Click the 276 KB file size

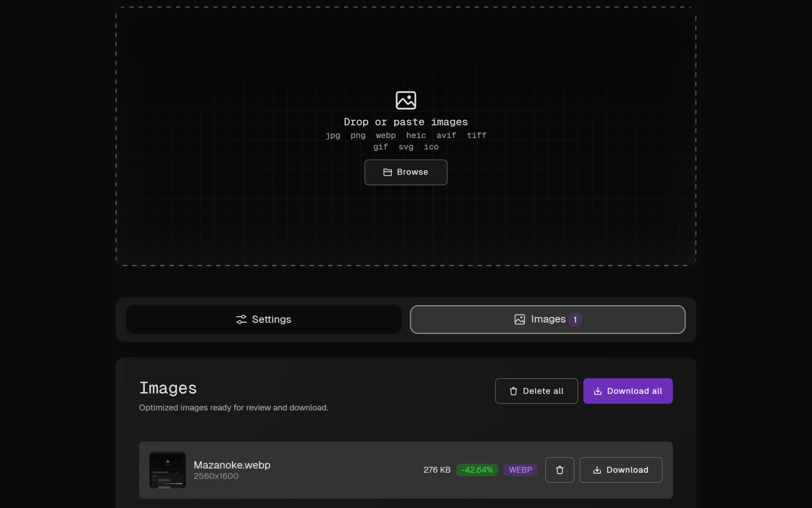(x=437, y=470)
